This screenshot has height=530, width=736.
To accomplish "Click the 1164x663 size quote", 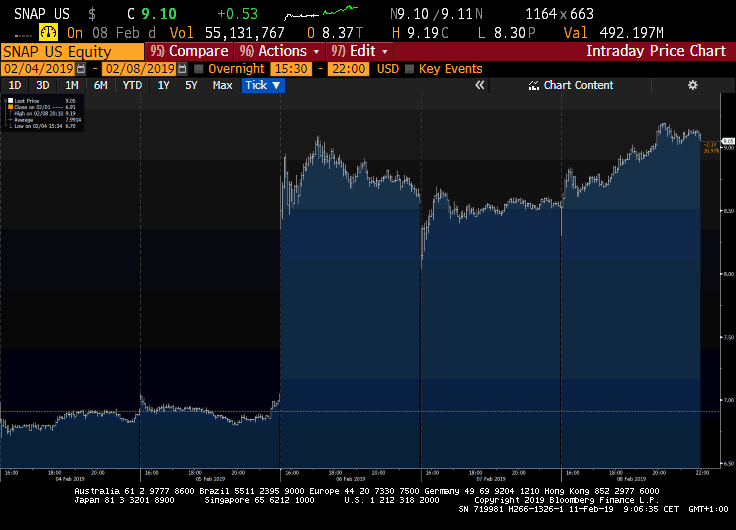I will tap(559, 14).
